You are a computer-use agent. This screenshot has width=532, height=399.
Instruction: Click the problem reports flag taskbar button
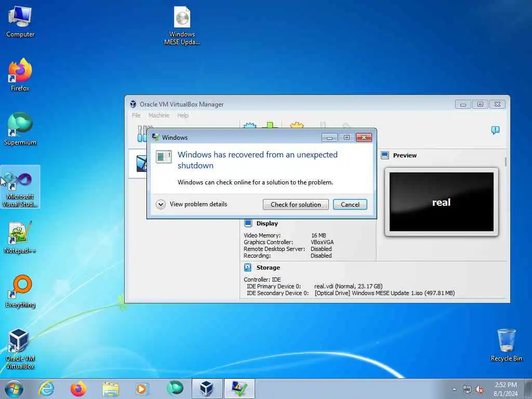point(240,389)
